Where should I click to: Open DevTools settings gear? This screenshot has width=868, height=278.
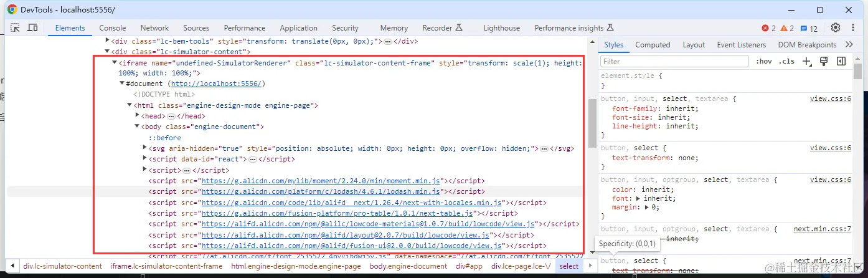(836, 28)
